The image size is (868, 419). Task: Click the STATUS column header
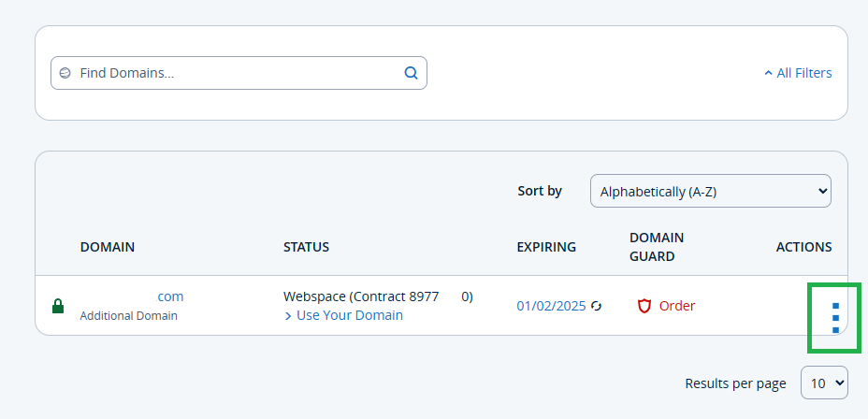[306, 247]
